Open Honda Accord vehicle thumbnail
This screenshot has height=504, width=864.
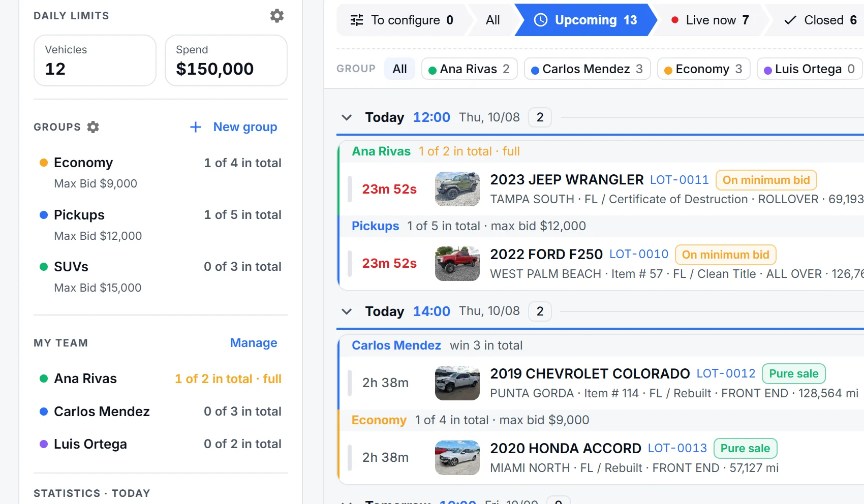pyautogui.click(x=457, y=458)
